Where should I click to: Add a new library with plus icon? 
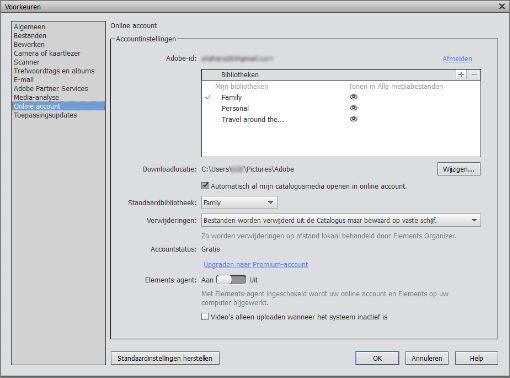461,75
